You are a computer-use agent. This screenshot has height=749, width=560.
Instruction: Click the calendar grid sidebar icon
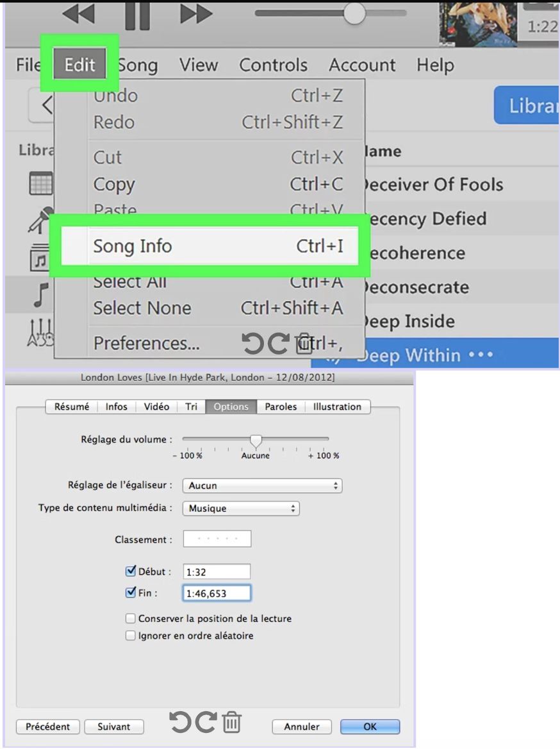pos(41,185)
